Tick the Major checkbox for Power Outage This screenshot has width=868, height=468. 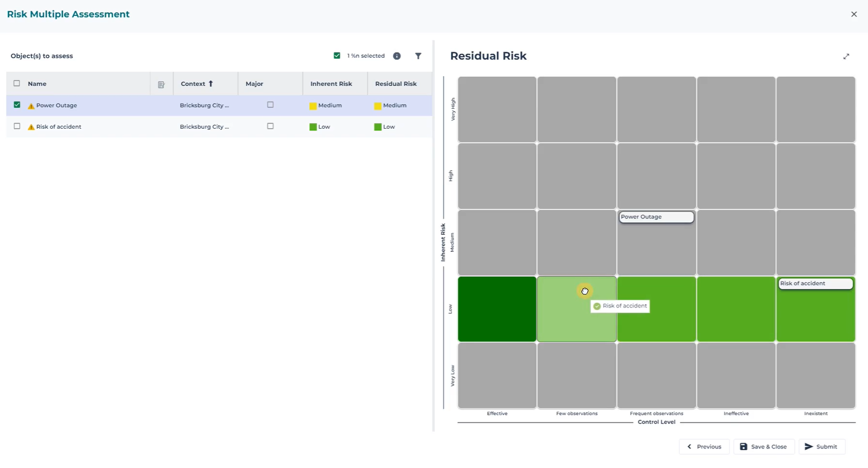pyautogui.click(x=270, y=105)
